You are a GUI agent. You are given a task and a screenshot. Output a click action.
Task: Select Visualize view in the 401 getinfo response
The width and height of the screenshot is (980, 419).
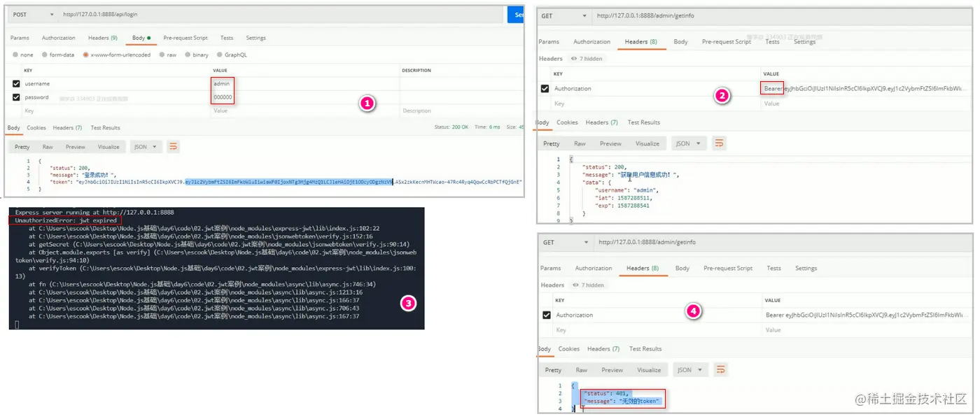(x=649, y=370)
